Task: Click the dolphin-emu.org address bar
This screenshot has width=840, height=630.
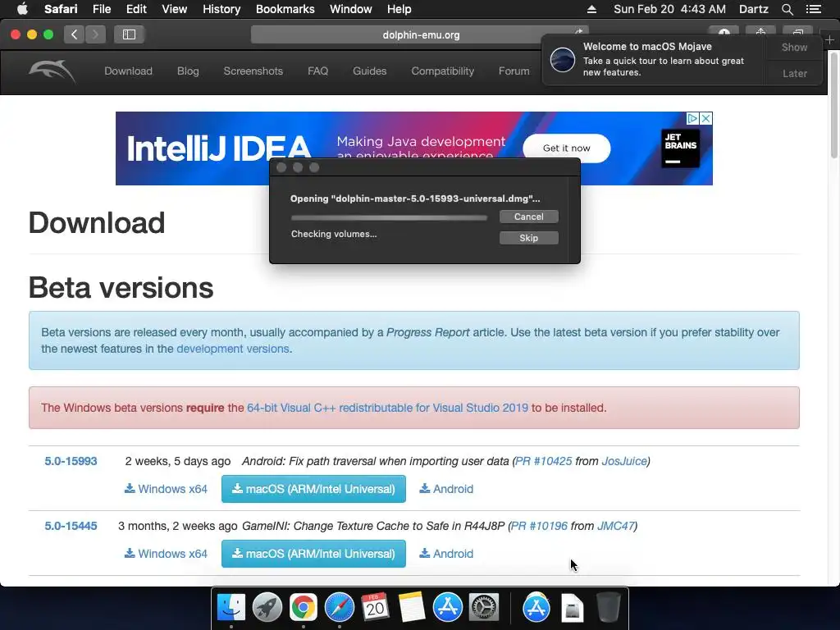Action: point(420,34)
